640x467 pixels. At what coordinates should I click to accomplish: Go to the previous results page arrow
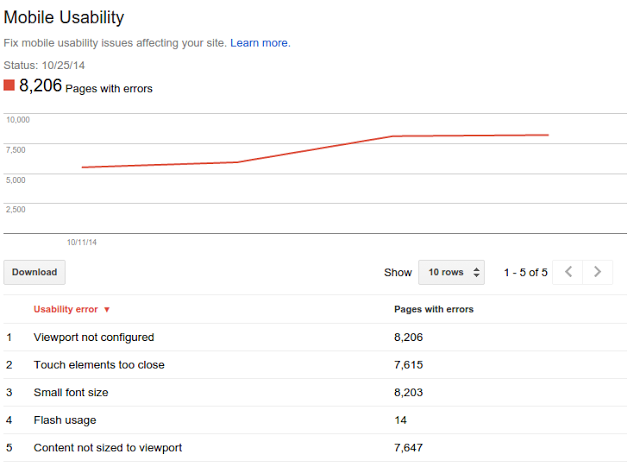[x=568, y=272]
